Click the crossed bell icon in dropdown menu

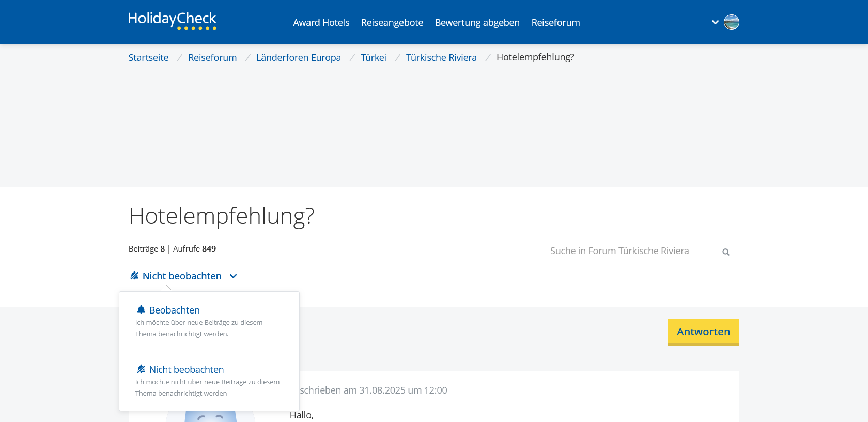click(x=141, y=369)
